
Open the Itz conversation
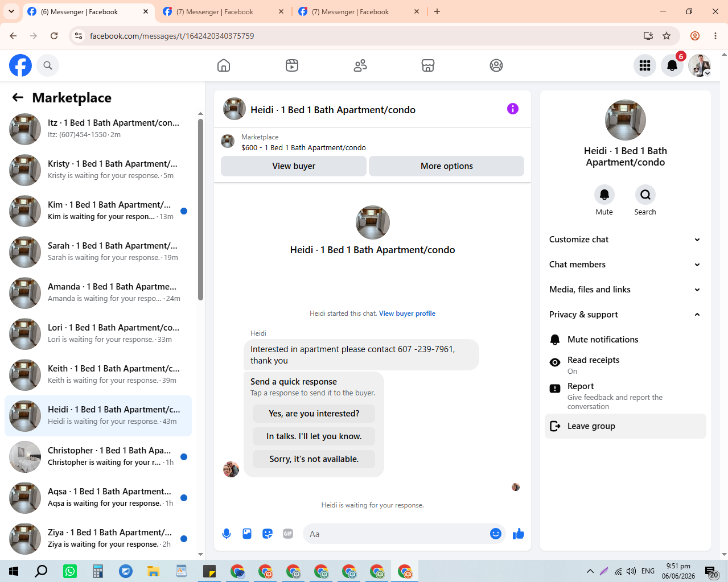coord(98,129)
